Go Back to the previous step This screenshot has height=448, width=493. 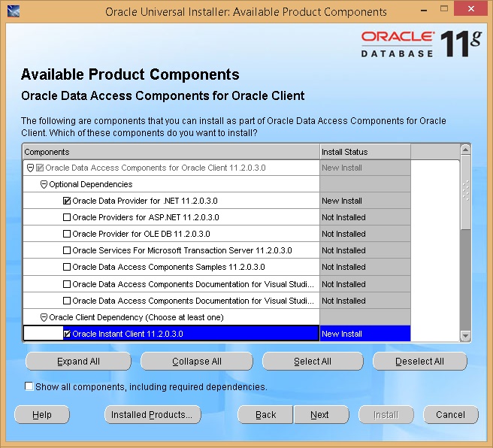[265, 415]
